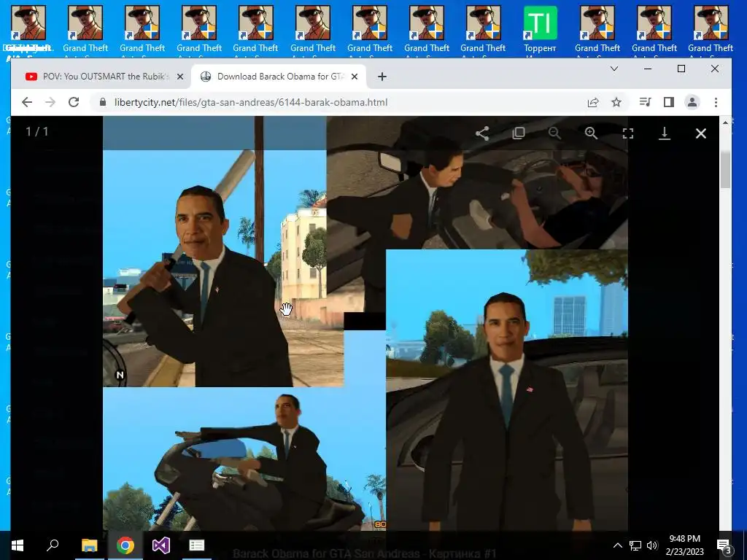This screenshot has height=560, width=747.
Task: Open network status in system tray
Action: tap(635, 545)
